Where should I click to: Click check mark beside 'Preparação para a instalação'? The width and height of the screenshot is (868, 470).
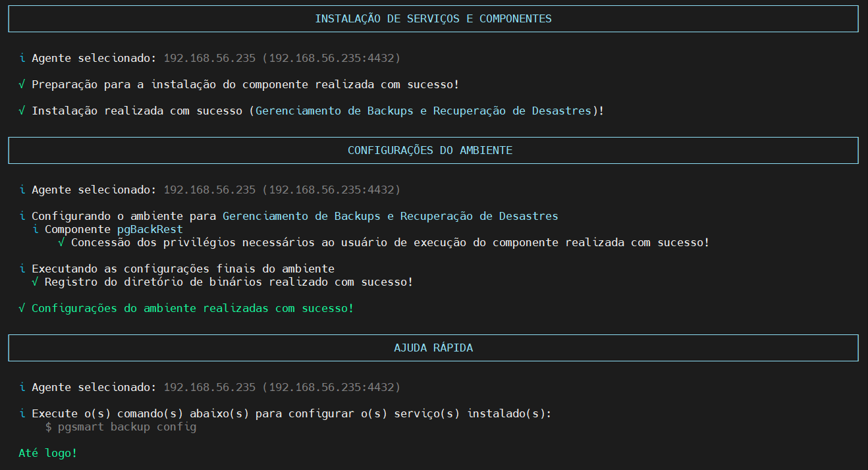tap(22, 84)
